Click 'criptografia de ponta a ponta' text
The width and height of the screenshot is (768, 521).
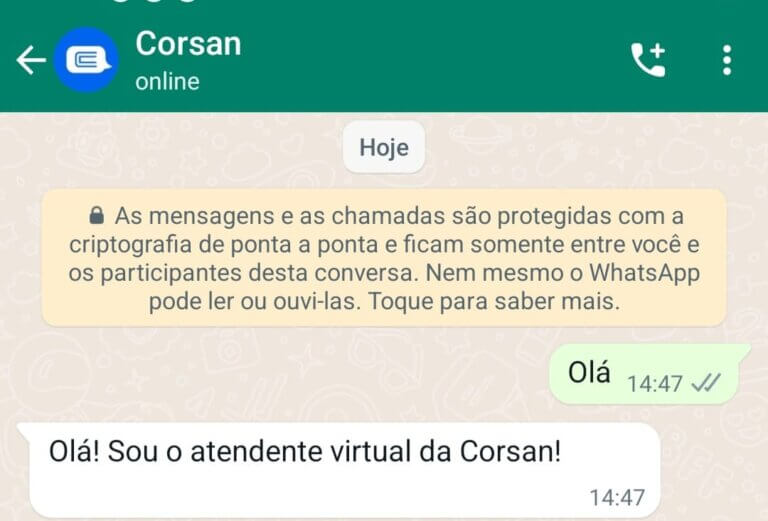[233, 245]
